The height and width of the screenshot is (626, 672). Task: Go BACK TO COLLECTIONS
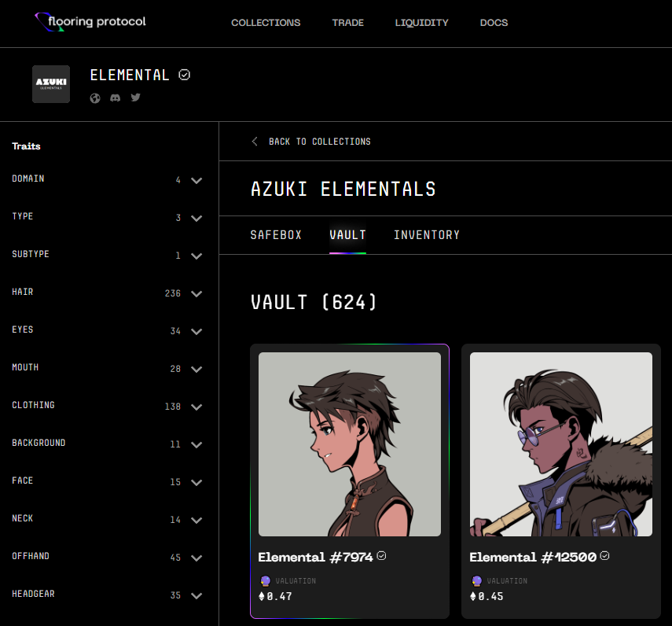pos(320,142)
